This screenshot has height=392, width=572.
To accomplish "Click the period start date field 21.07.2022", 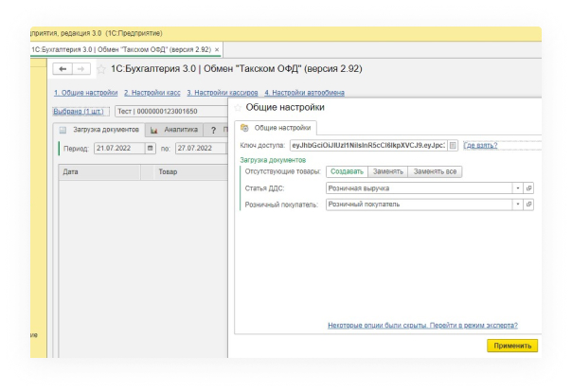I will [x=119, y=149].
